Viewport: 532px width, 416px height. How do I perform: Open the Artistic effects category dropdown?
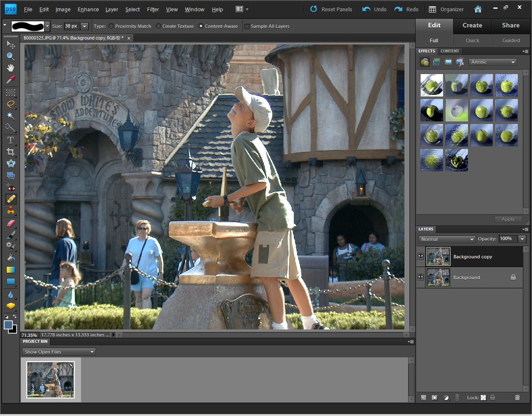[493, 62]
